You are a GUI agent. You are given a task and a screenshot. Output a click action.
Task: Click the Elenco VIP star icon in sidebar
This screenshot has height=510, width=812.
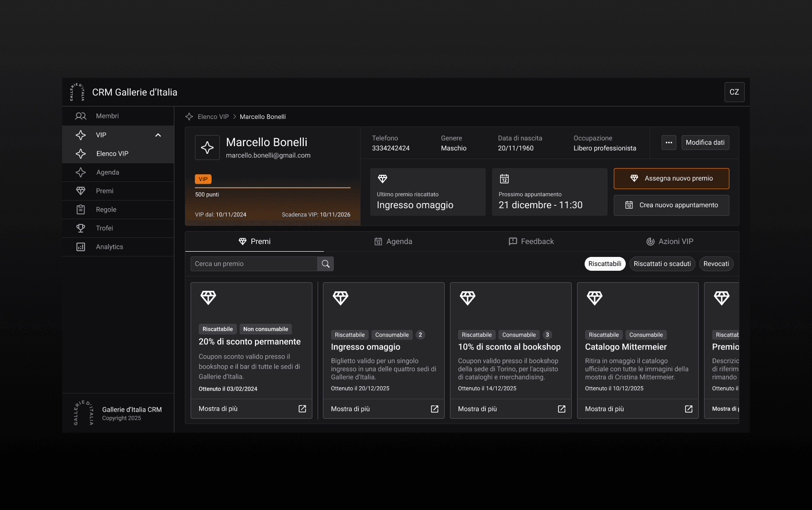coord(81,154)
